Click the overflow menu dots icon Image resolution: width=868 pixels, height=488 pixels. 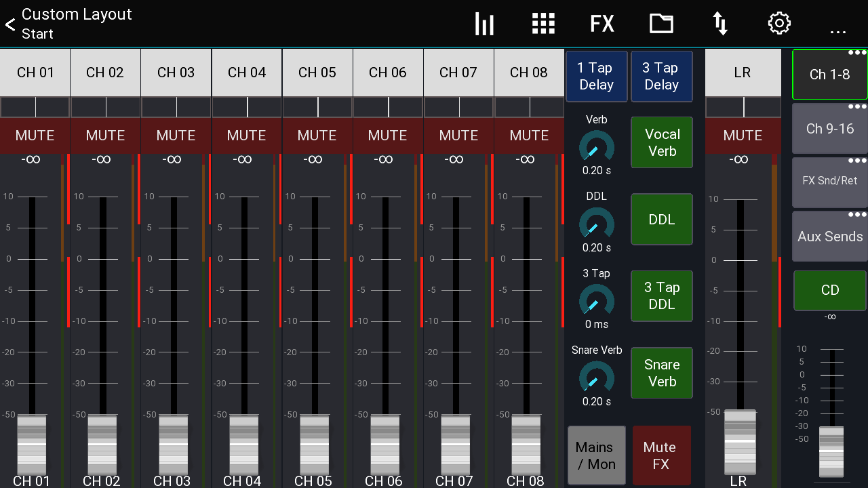838,28
